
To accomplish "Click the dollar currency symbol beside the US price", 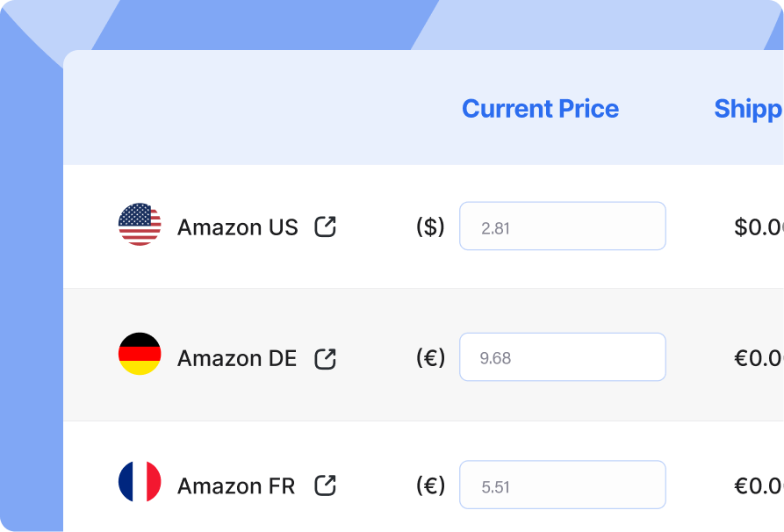I will click(430, 227).
